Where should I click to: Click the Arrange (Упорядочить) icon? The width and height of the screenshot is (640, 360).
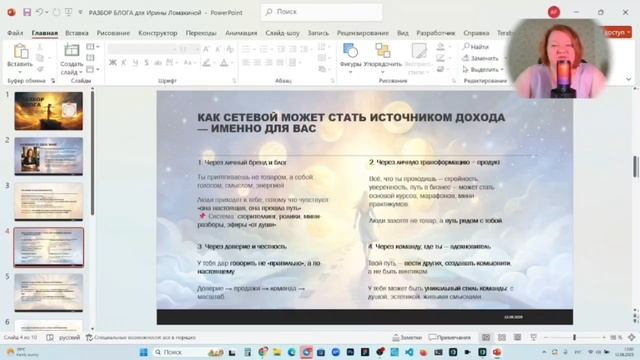click(x=382, y=51)
